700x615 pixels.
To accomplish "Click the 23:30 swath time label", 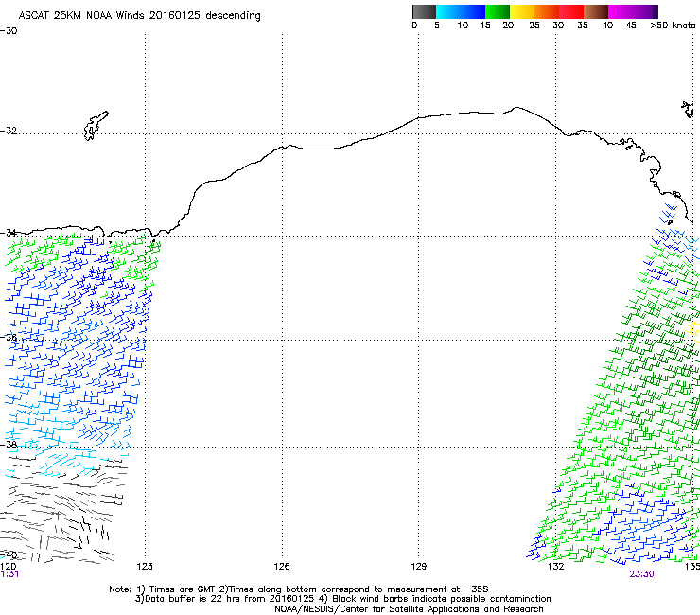I will coord(641,574).
